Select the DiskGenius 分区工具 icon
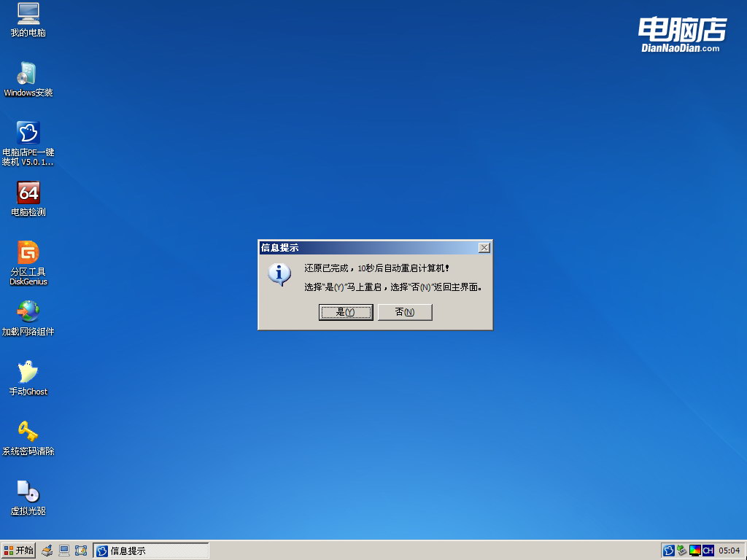The width and height of the screenshot is (747, 560). pos(28,252)
